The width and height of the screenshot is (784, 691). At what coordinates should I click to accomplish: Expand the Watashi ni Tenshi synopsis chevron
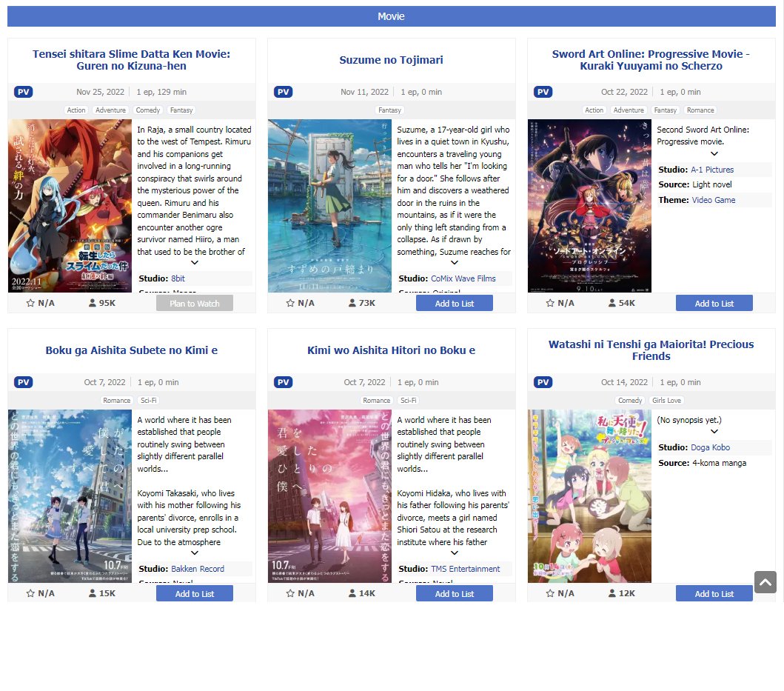714,431
